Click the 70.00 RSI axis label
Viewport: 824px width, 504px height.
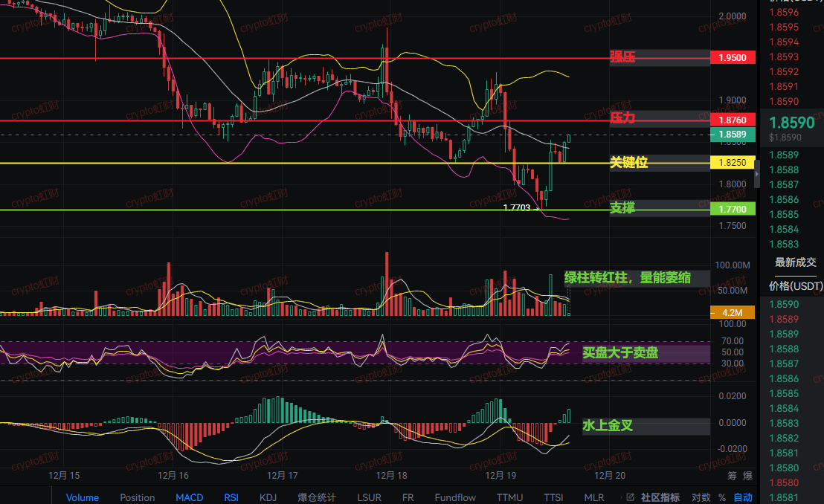733,341
